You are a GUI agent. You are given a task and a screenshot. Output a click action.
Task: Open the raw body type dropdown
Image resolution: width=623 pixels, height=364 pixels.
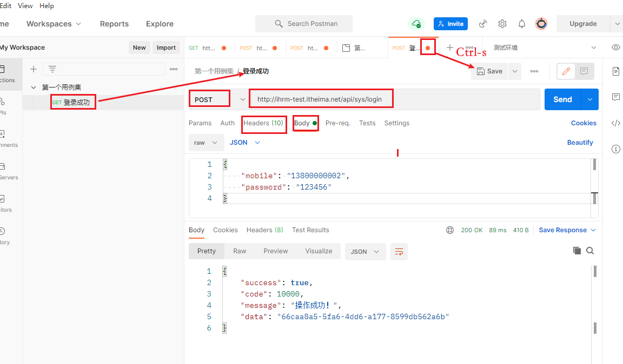206,143
